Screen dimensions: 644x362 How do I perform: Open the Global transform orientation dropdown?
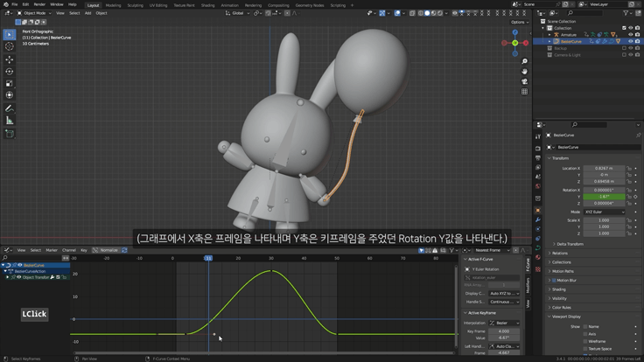click(x=237, y=13)
